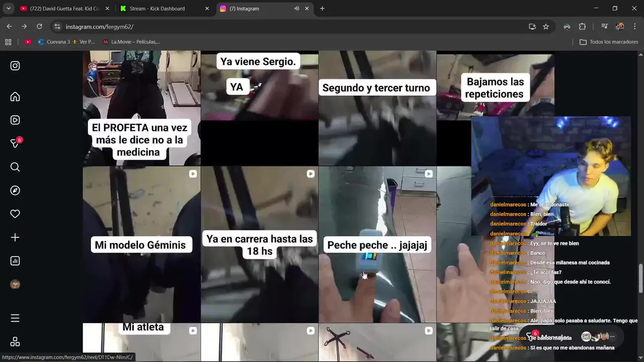Click webcam overlay of the streamer
Viewport: 644px width, 362px height.
coord(550,176)
